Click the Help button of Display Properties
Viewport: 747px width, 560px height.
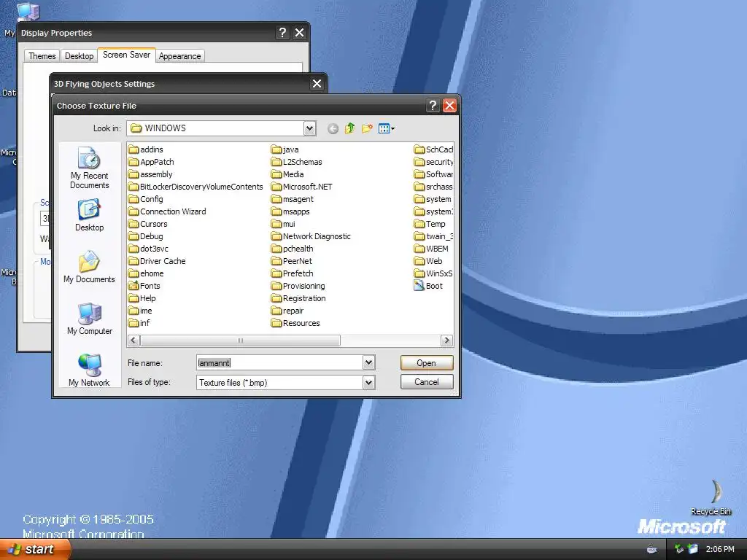pos(282,32)
